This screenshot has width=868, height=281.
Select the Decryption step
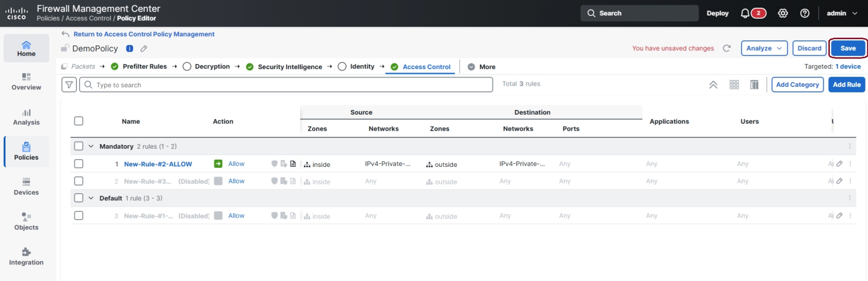point(207,67)
